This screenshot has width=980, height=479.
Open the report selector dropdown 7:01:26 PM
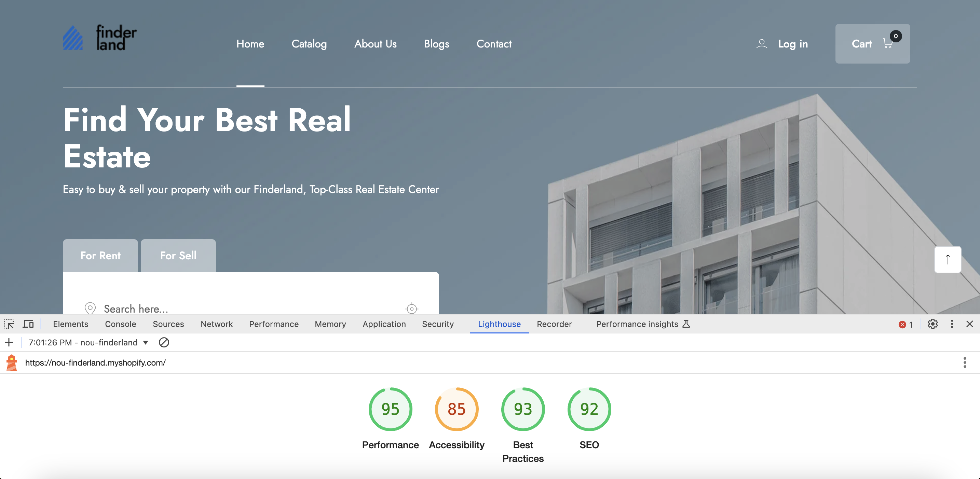click(88, 342)
